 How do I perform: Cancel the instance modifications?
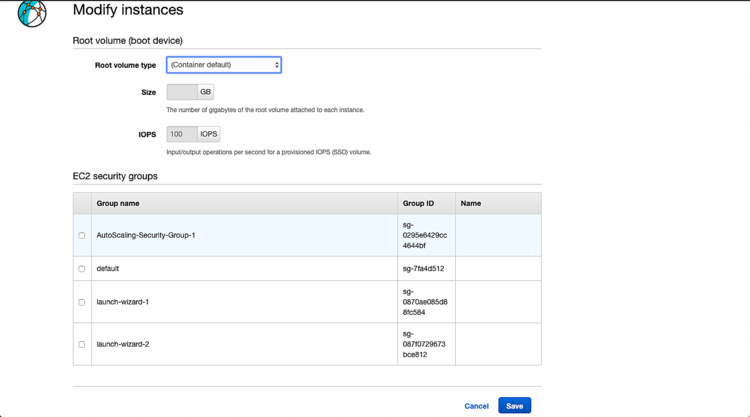(x=476, y=406)
